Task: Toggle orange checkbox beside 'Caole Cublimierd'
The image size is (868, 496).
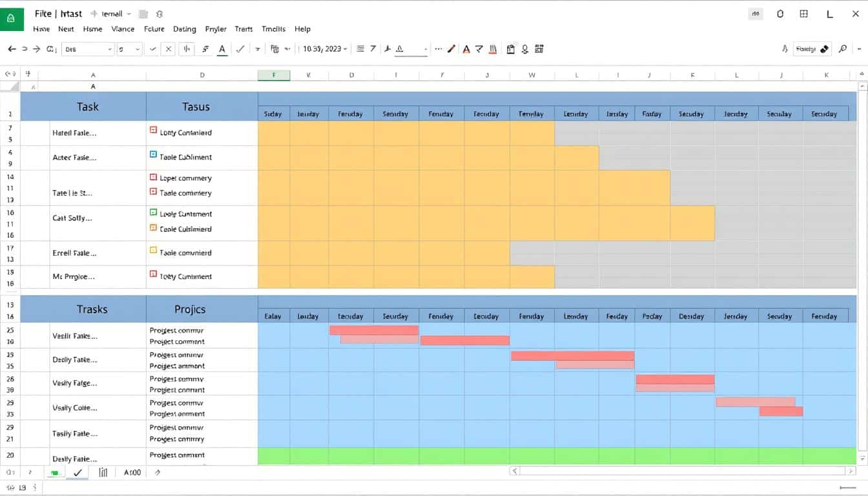Action: [153, 228]
